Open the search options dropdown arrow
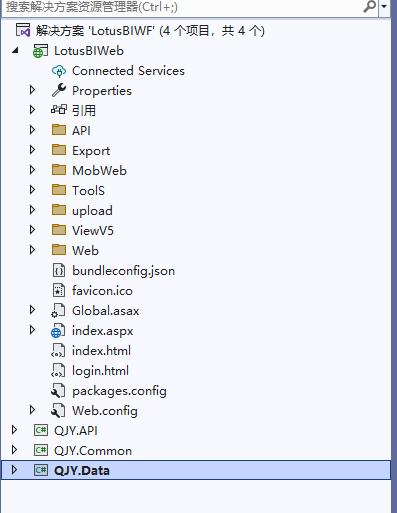The image size is (397, 513). pos(384,7)
